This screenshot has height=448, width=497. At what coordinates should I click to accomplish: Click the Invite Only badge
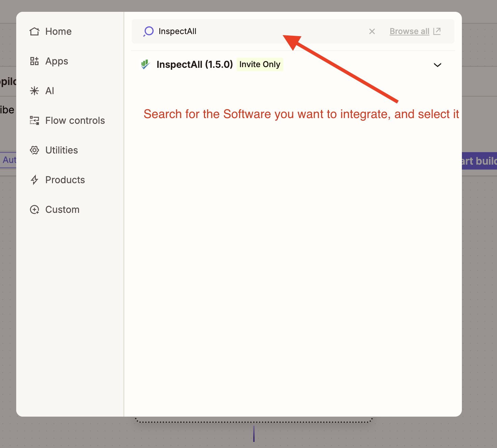pos(260,64)
